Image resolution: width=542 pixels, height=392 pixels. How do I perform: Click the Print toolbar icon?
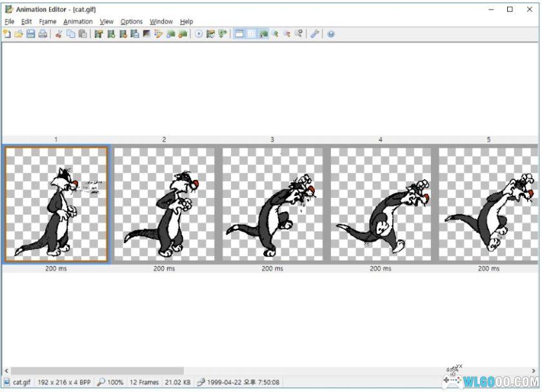(x=42, y=34)
